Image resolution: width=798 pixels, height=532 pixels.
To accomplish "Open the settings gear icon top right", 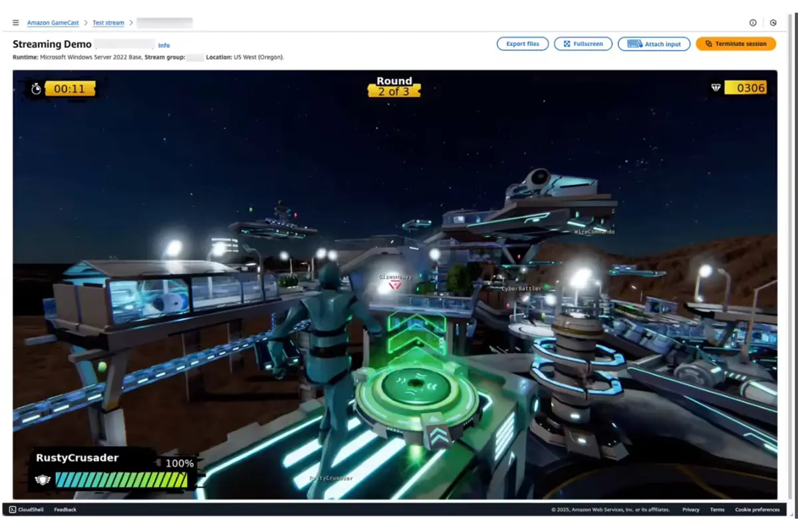I will point(773,22).
